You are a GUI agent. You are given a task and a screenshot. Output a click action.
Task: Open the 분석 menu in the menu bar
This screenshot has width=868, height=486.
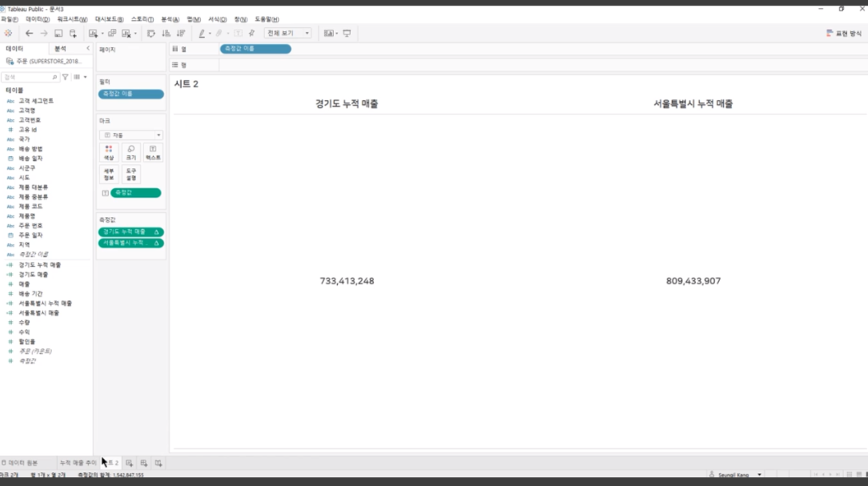click(x=170, y=19)
